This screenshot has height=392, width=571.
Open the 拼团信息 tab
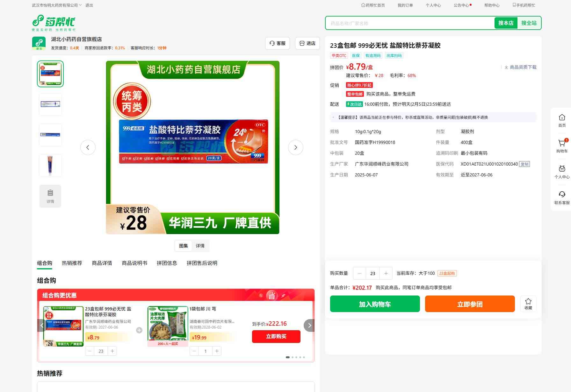(167, 263)
